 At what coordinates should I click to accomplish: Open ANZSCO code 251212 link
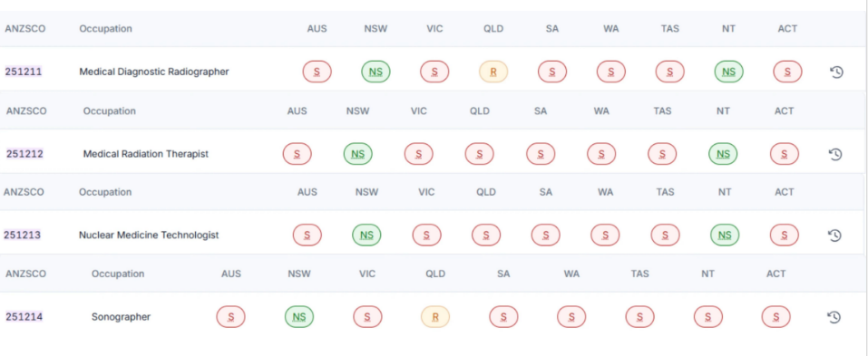point(24,154)
